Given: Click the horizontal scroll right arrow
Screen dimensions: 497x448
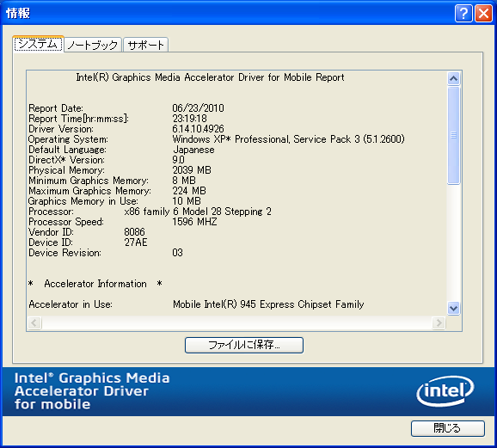Looking at the screenshot, I should click(439, 323).
